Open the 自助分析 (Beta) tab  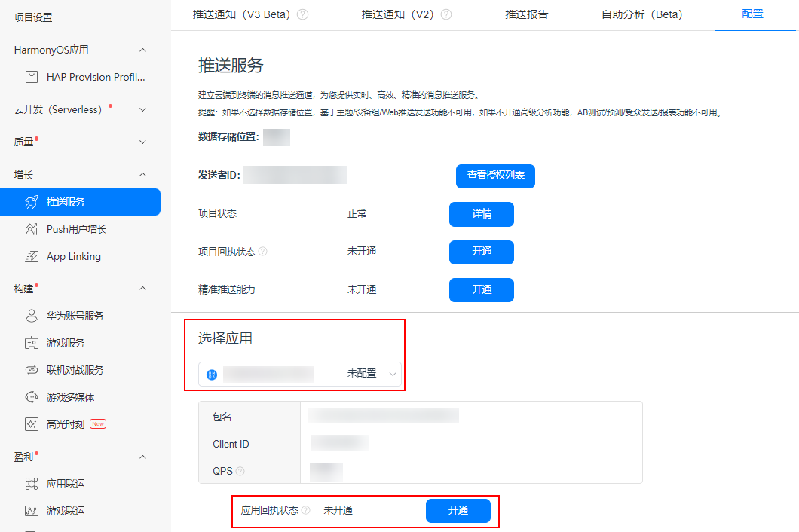pyautogui.click(x=641, y=14)
